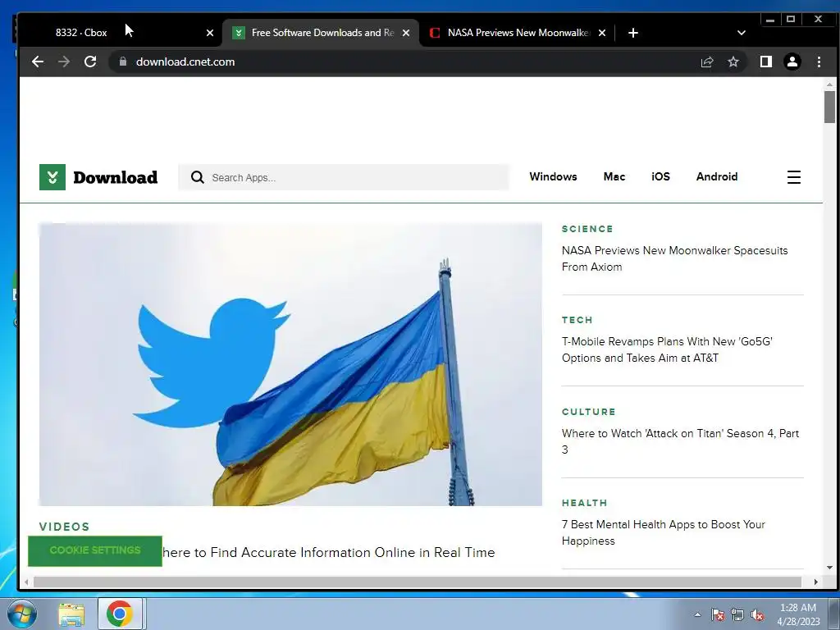Click the vertical scrollbar thumb
Image resolution: width=840 pixels, height=630 pixels.
829,107
